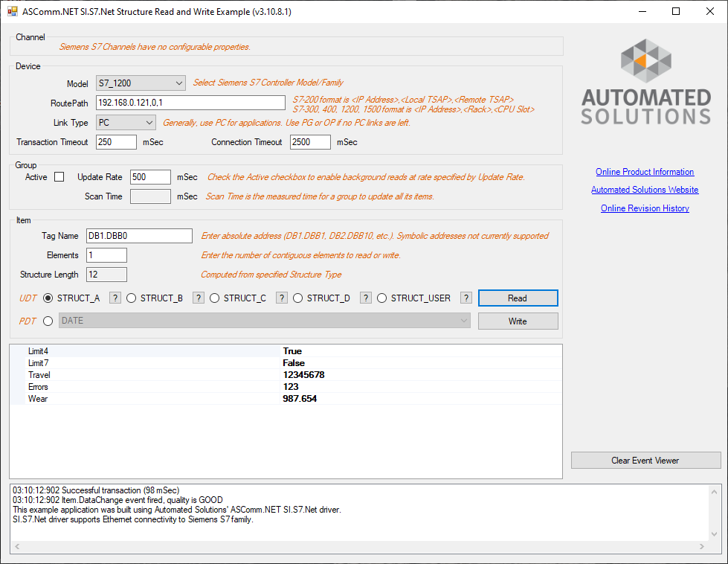
Task: Enable the Active group checkbox
Action: pyautogui.click(x=59, y=177)
